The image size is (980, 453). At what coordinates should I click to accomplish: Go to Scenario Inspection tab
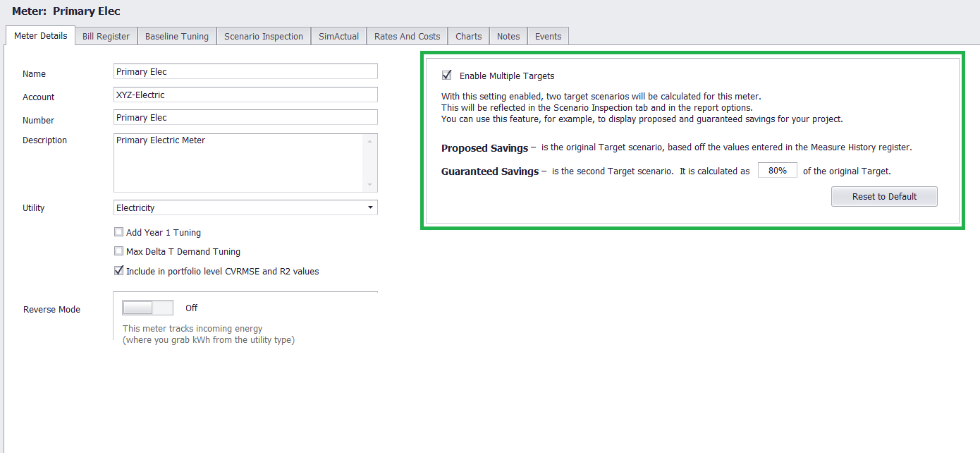coord(264,37)
